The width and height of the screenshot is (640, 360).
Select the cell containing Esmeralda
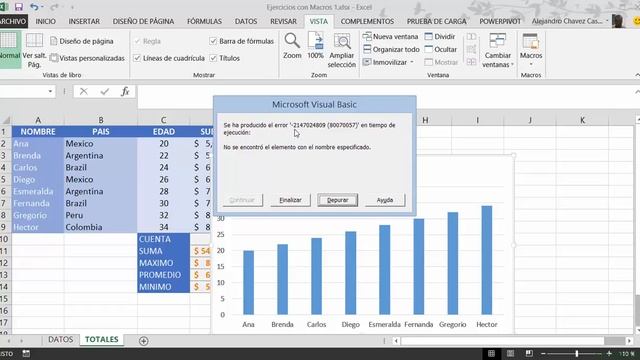[x=38, y=191]
